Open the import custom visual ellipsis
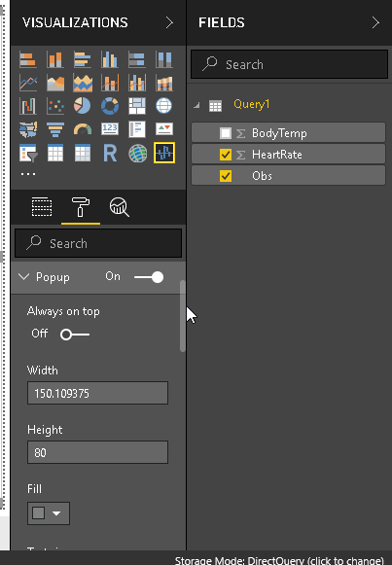Screen dimensions: 392x565 (28, 174)
